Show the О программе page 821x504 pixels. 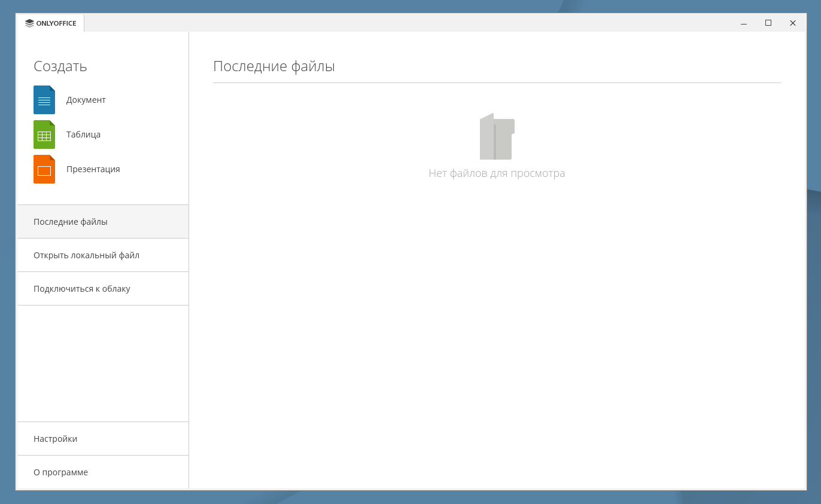point(103,472)
